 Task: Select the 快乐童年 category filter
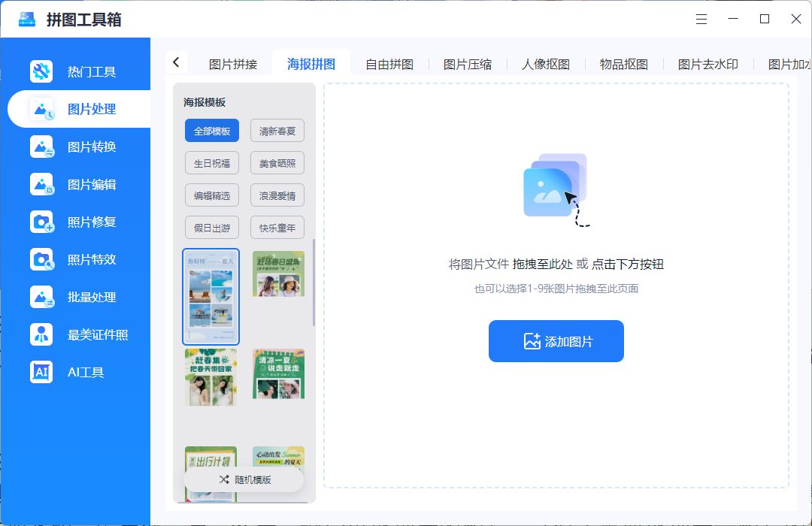coord(277,227)
